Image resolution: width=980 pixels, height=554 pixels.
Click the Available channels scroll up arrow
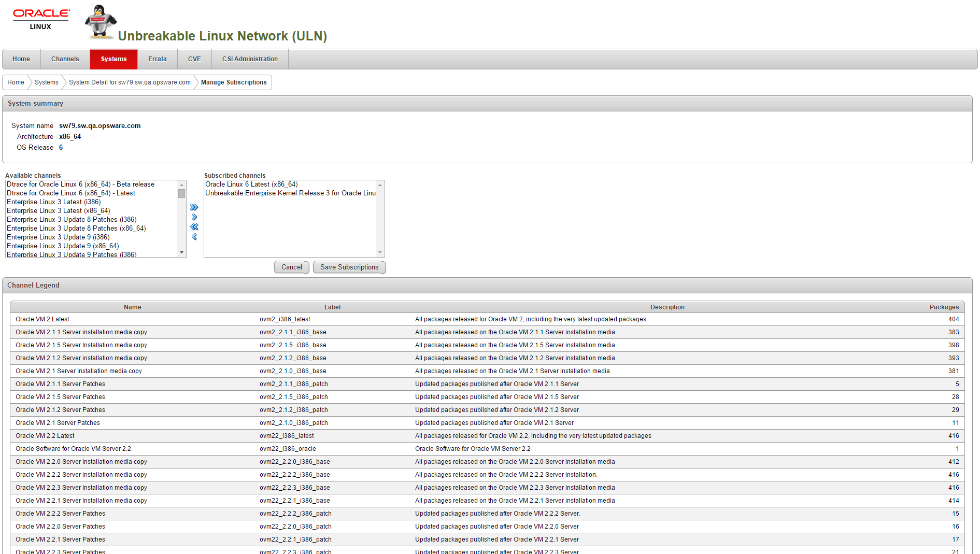tap(181, 185)
